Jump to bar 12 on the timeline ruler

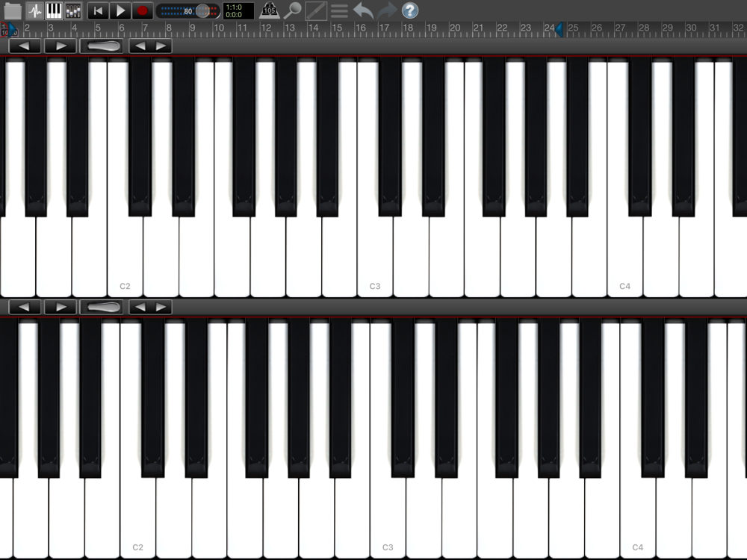click(x=266, y=28)
